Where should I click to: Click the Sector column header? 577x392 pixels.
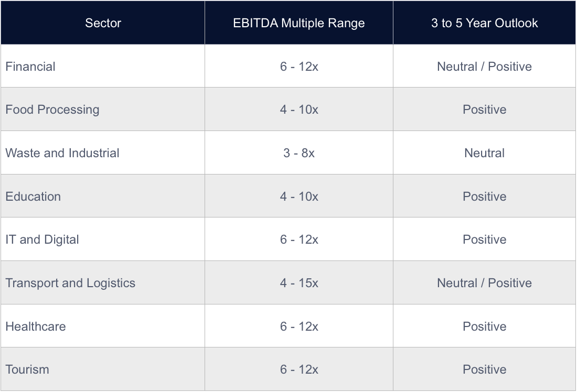click(103, 23)
